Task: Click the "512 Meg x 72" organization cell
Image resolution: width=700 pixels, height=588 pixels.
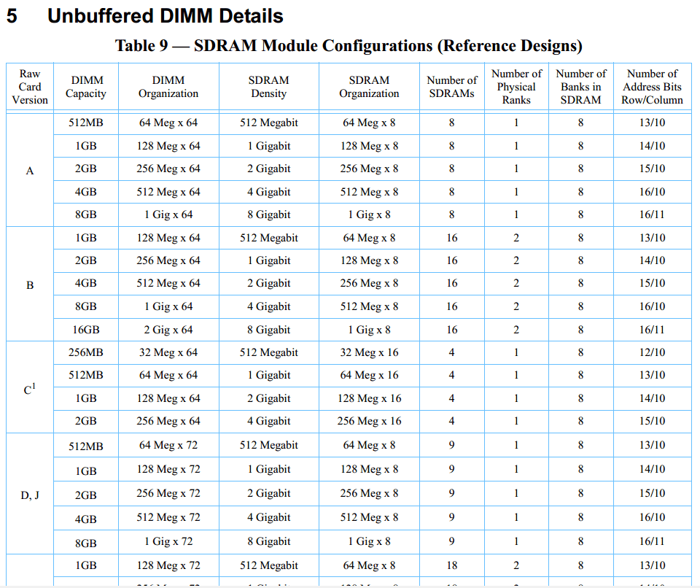Action: pyautogui.click(x=168, y=517)
